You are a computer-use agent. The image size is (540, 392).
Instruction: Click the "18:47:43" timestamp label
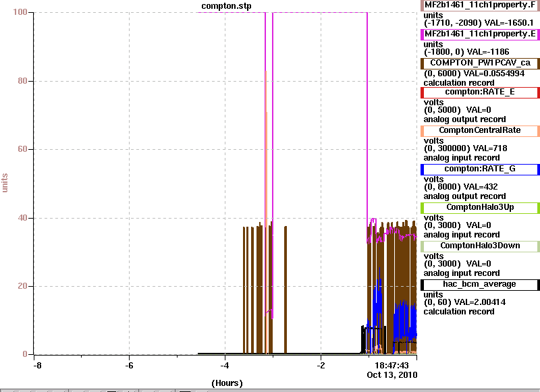coord(391,366)
